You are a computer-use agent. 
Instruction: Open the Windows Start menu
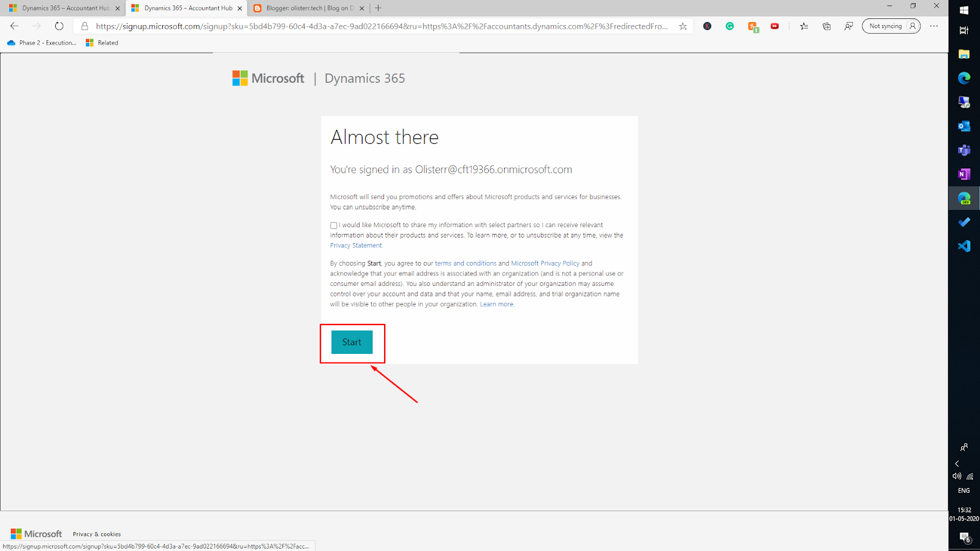(964, 10)
